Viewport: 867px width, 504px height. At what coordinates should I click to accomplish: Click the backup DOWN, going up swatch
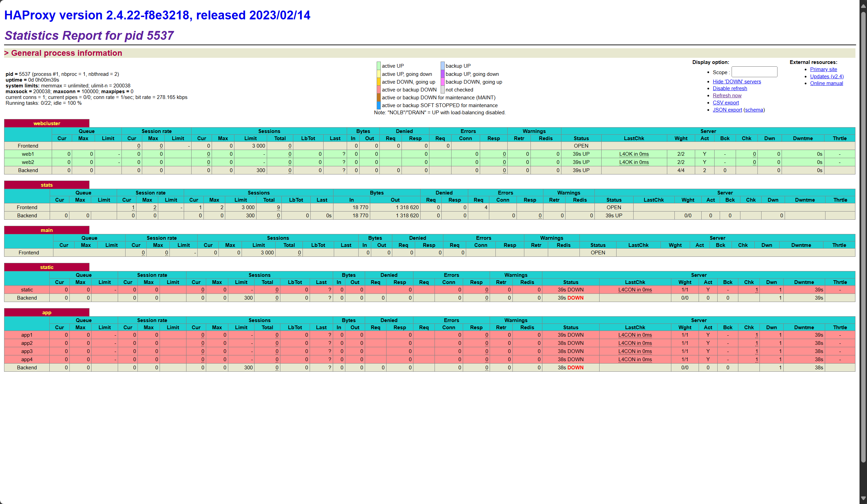442,82
